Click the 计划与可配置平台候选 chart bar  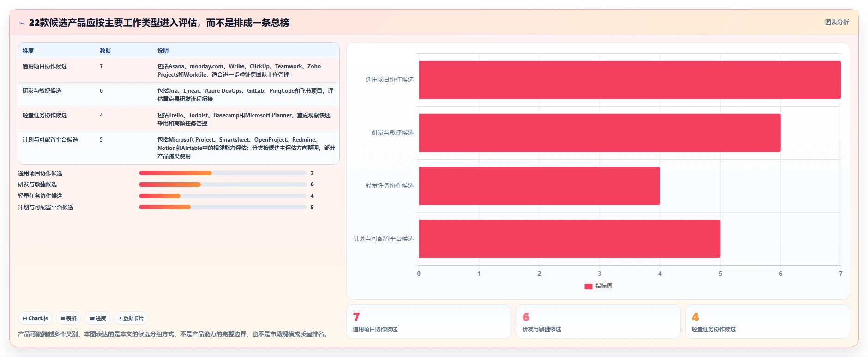[x=569, y=239]
